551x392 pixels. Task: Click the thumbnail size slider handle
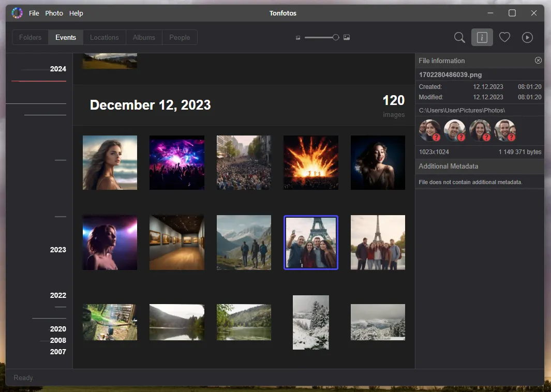(x=336, y=37)
